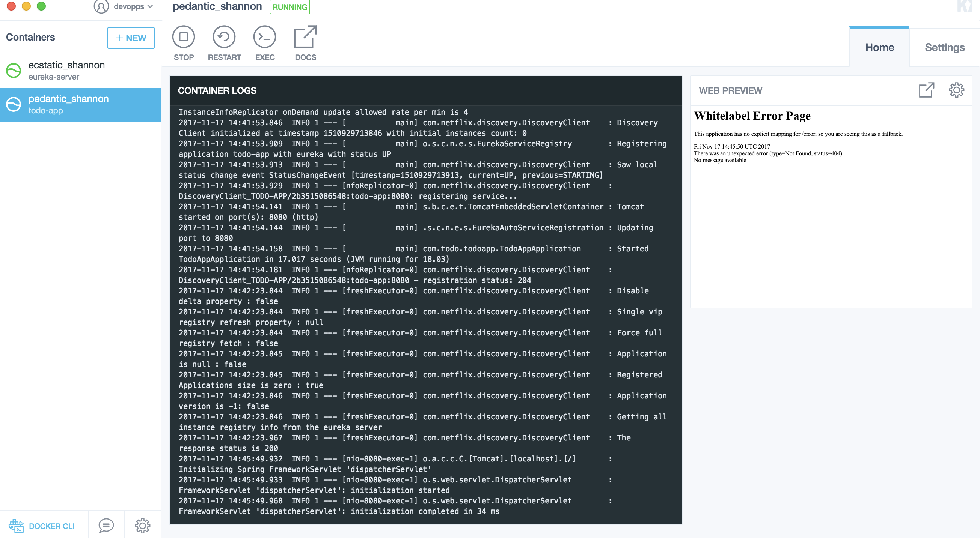Click the container name pedantic_shannon title
Screen dimensions: 980x538
click(x=217, y=6)
